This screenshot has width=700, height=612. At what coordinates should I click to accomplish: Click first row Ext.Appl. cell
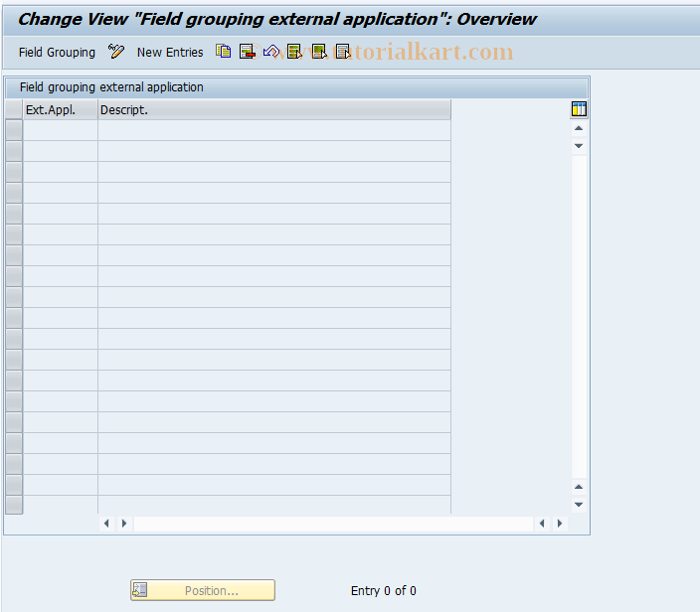pyautogui.click(x=61, y=130)
